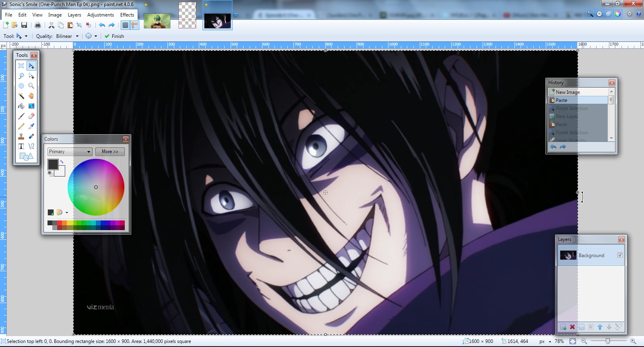Select the Text tool
644x347 pixels.
click(21, 146)
